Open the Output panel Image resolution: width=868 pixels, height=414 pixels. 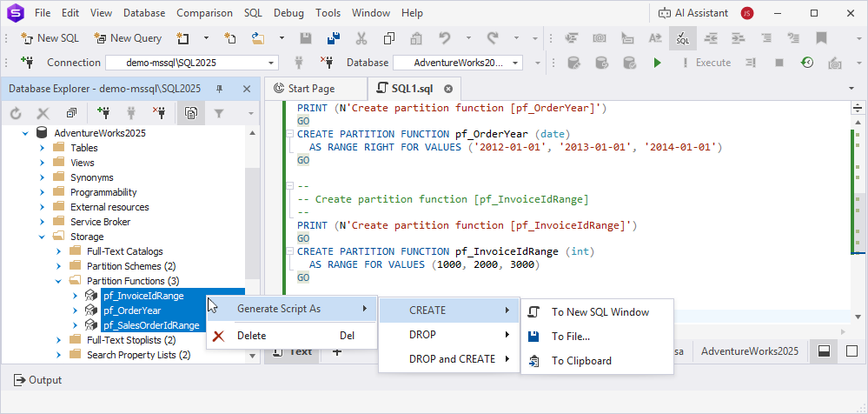pos(37,380)
